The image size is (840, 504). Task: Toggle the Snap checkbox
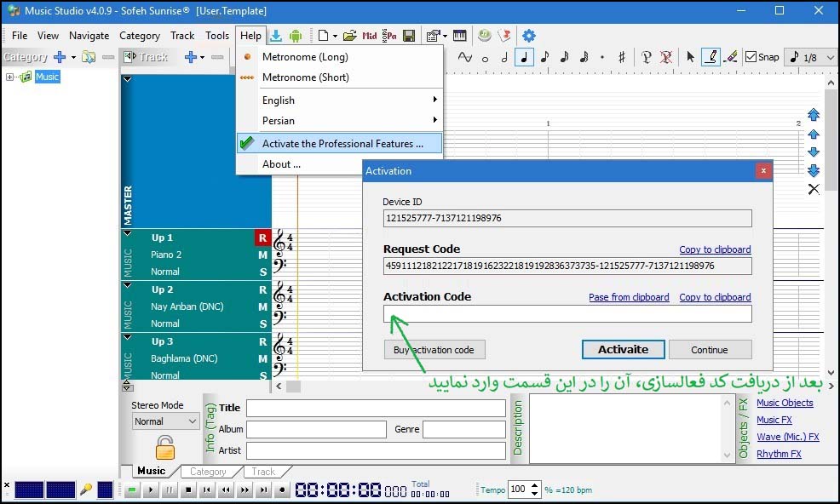(751, 57)
